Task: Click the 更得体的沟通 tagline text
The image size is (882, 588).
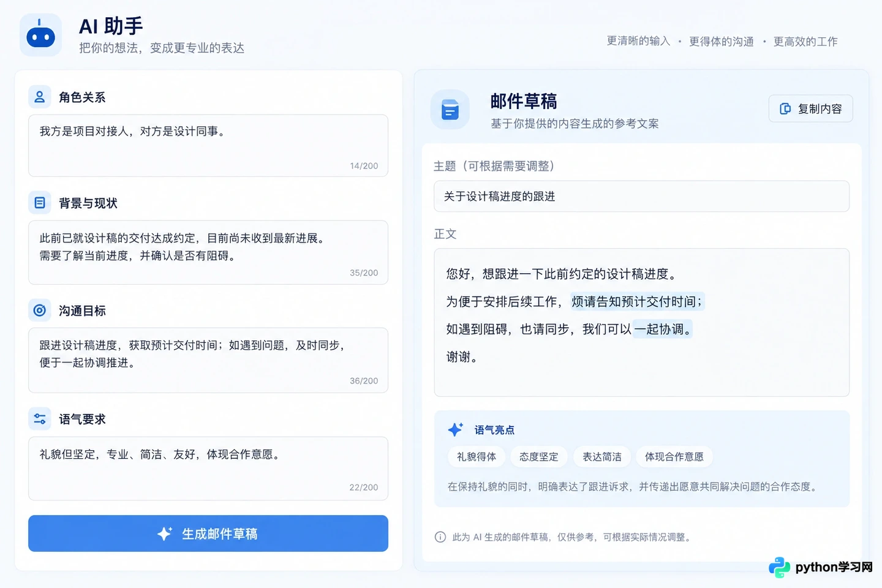Action: [x=722, y=41]
